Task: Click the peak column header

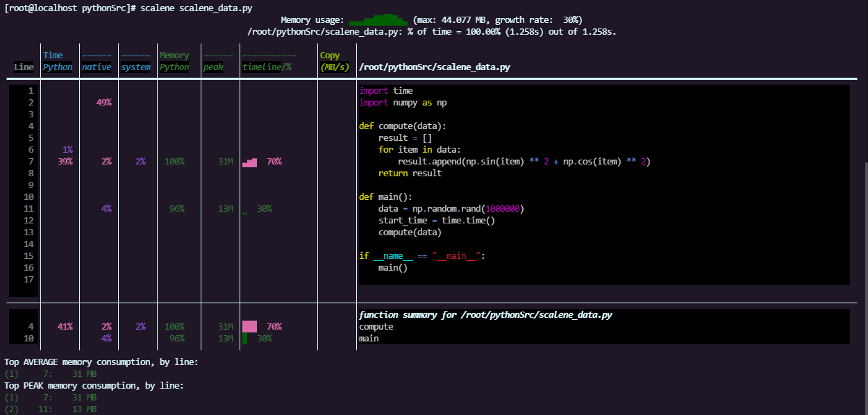Action: [x=212, y=67]
